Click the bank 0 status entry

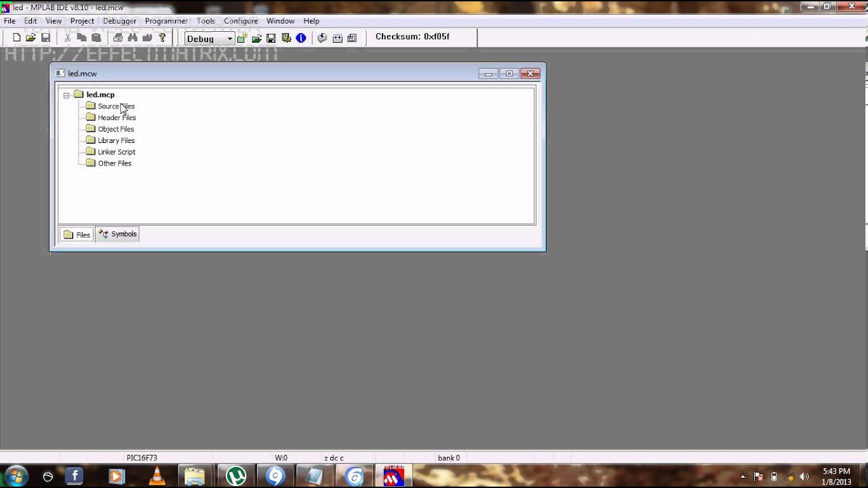click(x=449, y=458)
